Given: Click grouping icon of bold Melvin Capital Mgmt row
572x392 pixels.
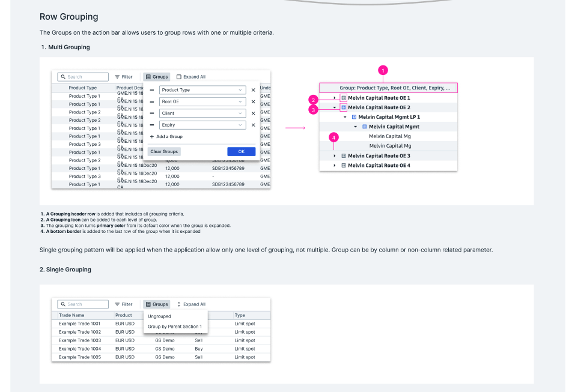Looking at the screenshot, I should pyautogui.click(x=365, y=127).
